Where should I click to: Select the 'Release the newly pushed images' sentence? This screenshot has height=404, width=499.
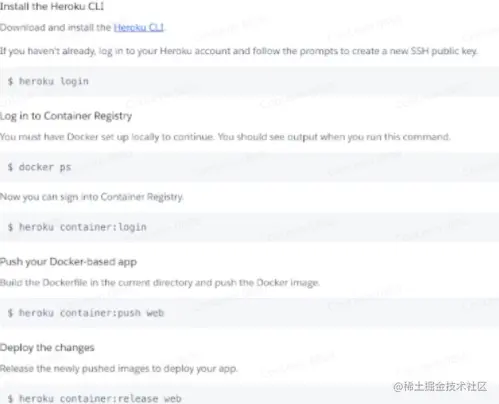pos(119,369)
